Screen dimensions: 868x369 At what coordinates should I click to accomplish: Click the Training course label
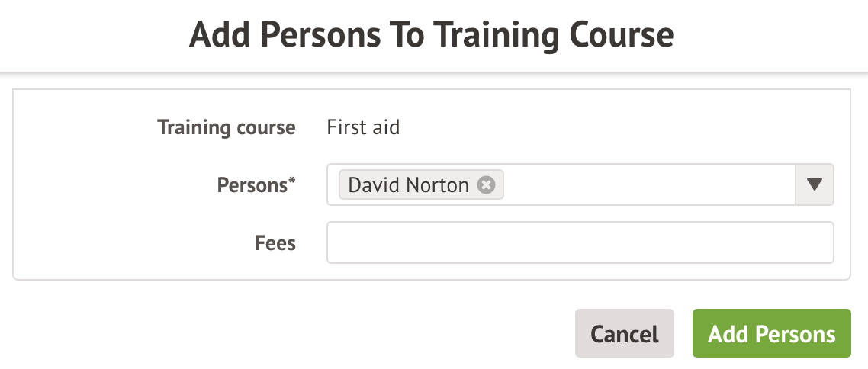226,127
